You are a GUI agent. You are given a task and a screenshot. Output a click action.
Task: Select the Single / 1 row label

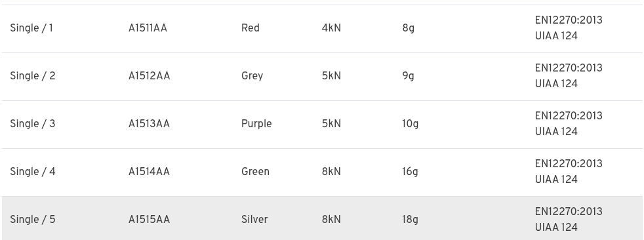coord(31,28)
